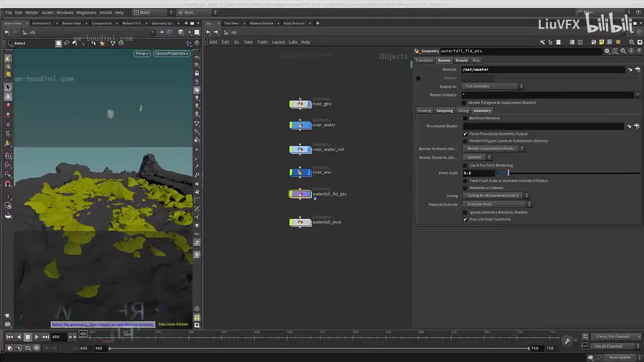Open the Megascans menu
Screen dimensions: 644x362
coord(86,12)
